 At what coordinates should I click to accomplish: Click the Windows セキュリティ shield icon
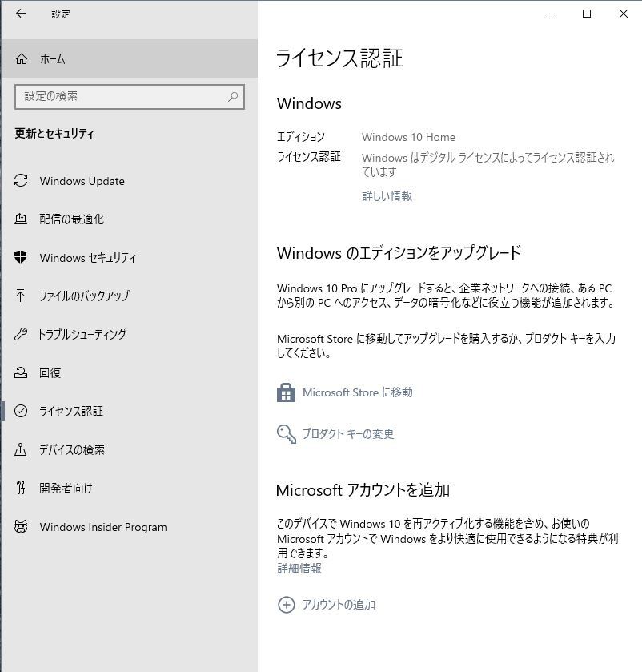tap(21, 257)
